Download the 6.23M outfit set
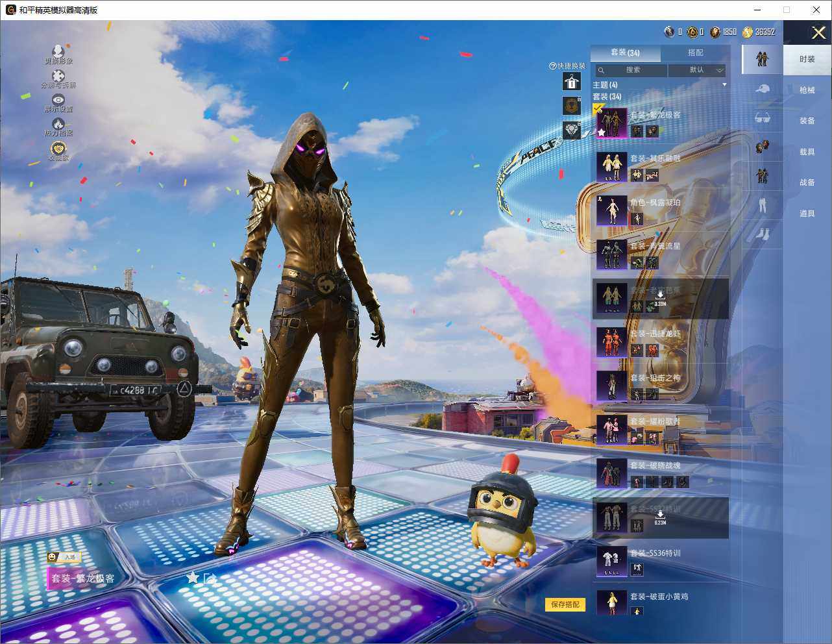 (x=660, y=517)
